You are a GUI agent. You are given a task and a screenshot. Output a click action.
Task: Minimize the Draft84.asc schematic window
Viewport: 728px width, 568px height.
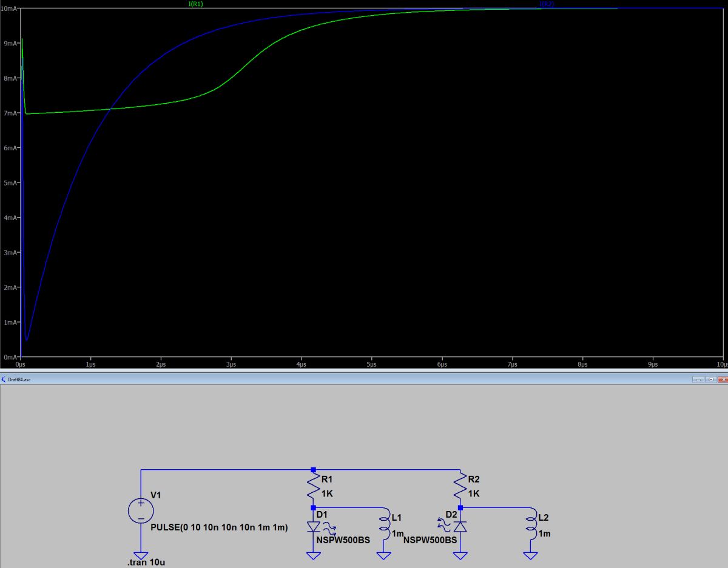698,379
